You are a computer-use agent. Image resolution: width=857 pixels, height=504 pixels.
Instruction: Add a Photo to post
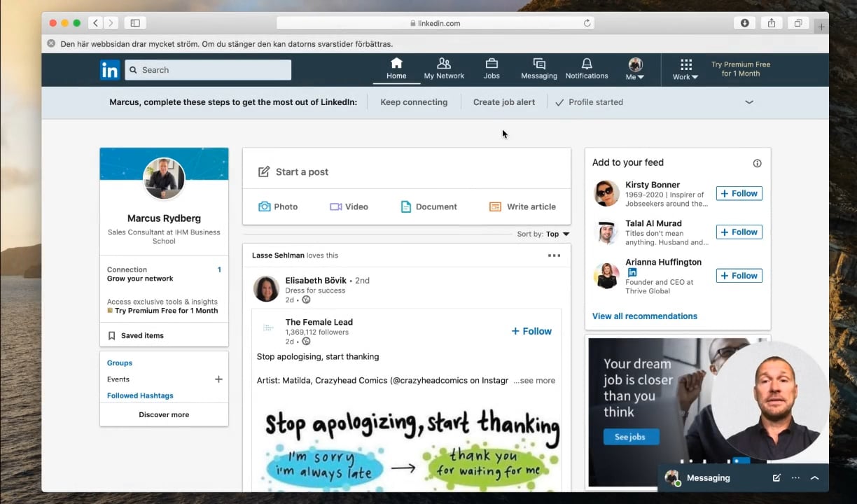click(x=278, y=206)
